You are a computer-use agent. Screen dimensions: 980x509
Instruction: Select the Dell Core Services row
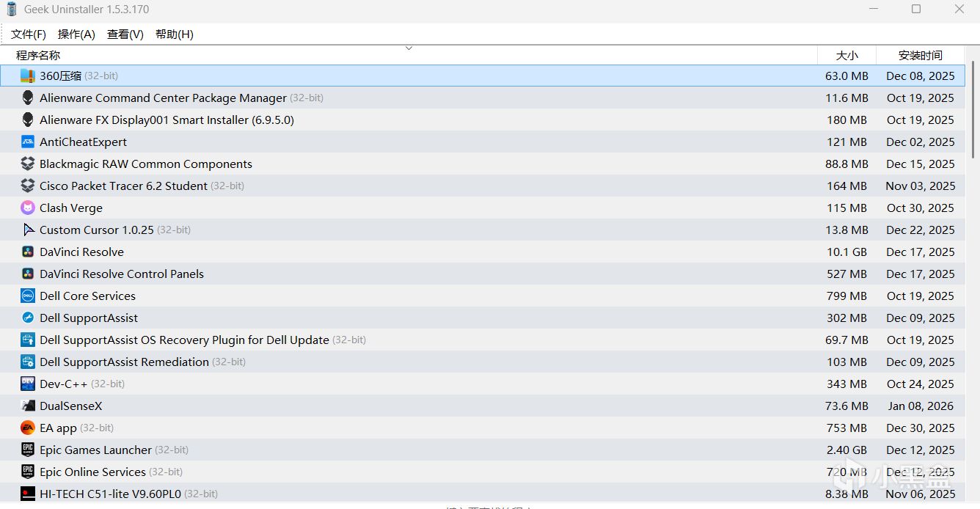point(483,296)
